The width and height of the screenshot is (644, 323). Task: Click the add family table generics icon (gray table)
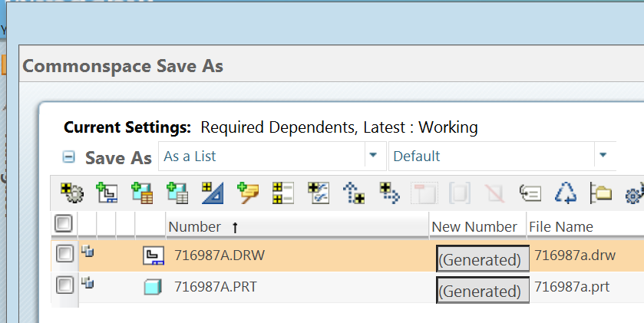177,193
